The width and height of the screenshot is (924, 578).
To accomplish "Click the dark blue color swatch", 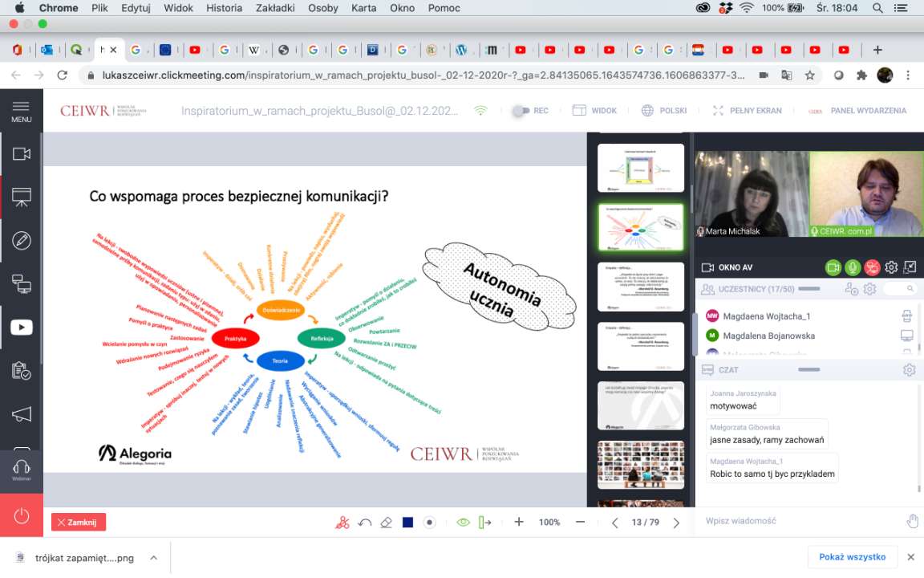I will pos(407,523).
